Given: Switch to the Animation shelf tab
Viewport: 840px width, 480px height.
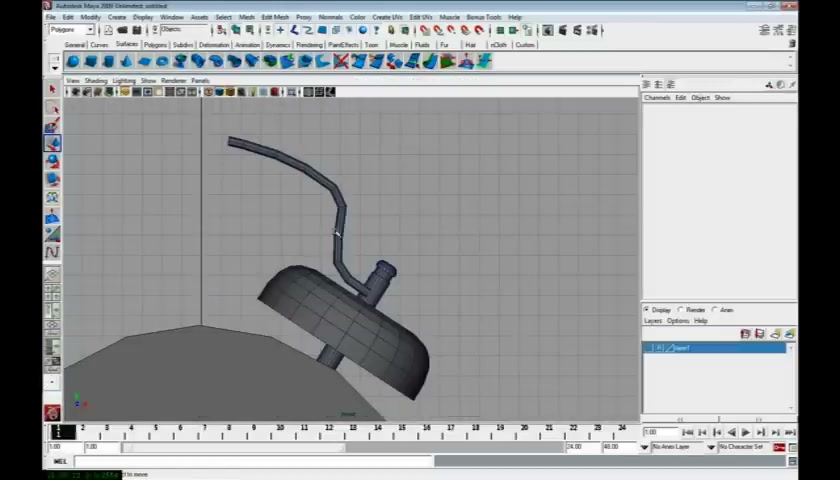Looking at the screenshot, I should point(248,45).
